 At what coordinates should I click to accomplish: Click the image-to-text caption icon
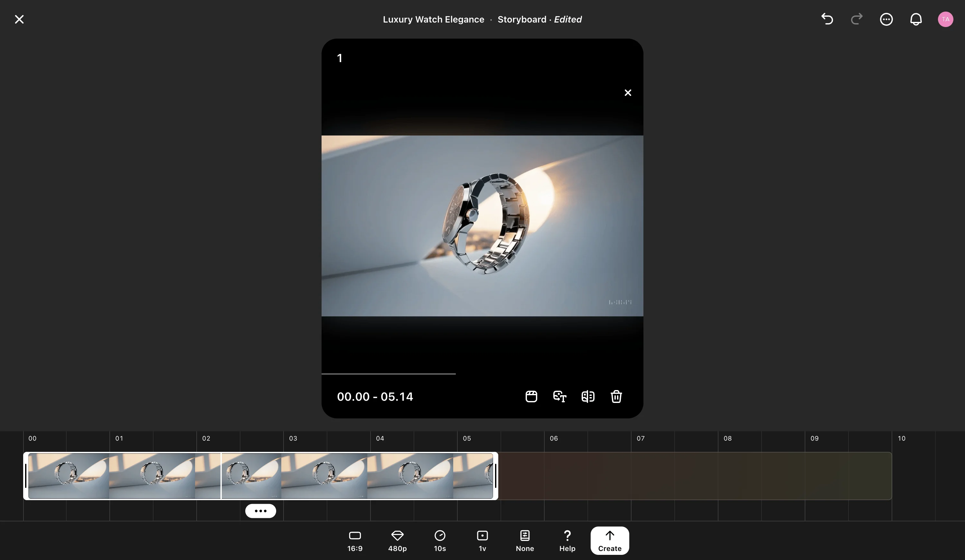pyautogui.click(x=559, y=397)
